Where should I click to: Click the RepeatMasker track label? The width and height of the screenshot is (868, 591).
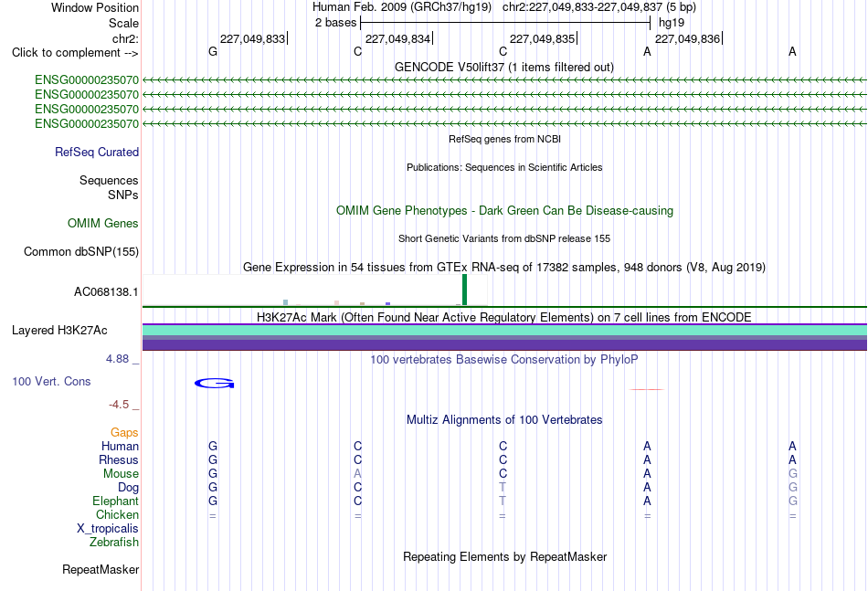coord(101,569)
